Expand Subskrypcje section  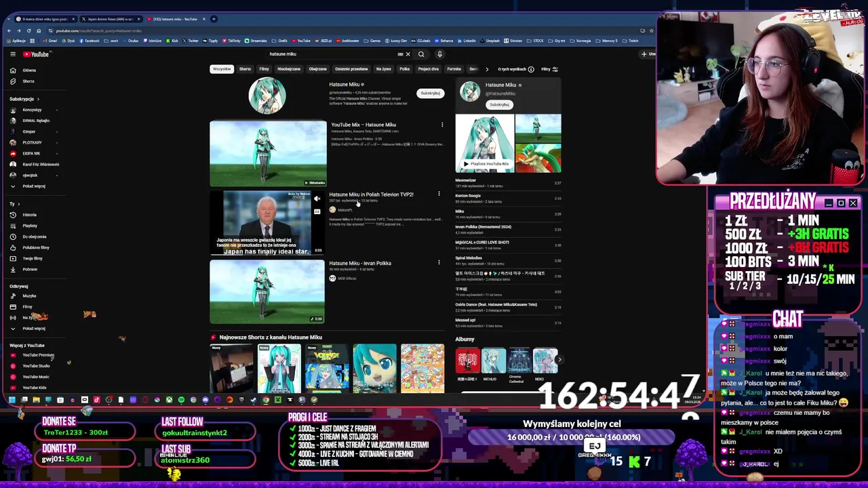tap(24, 99)
